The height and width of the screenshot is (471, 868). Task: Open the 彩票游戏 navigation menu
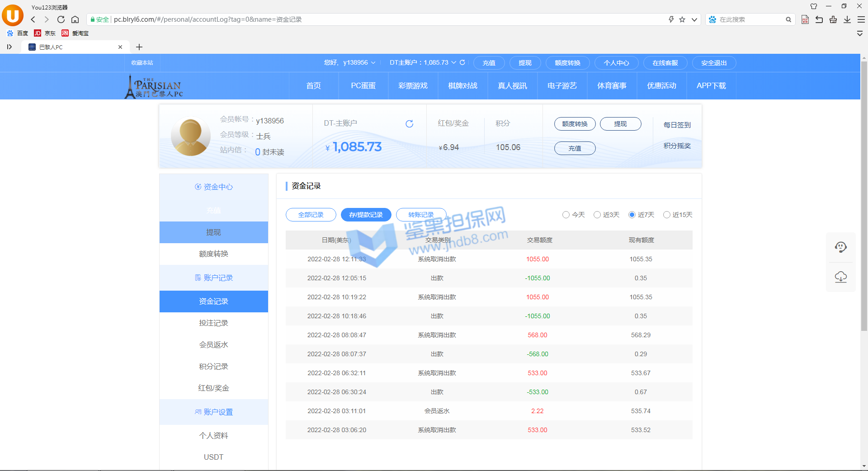coord(413,86)
